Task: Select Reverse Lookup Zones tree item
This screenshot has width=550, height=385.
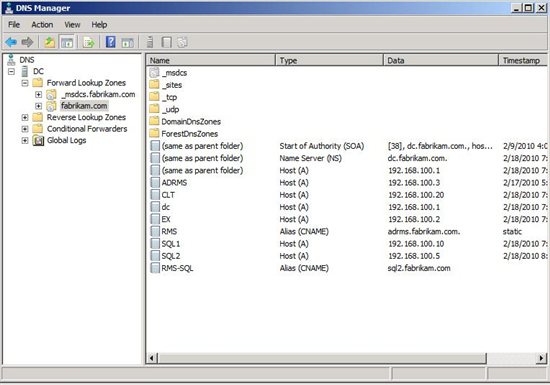Action: coord(86,117)
